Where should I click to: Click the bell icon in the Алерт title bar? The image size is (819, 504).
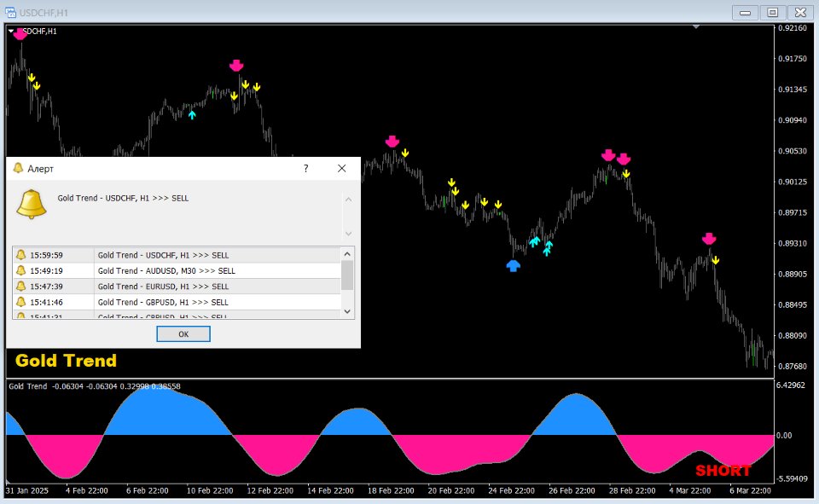click(20, 168)
